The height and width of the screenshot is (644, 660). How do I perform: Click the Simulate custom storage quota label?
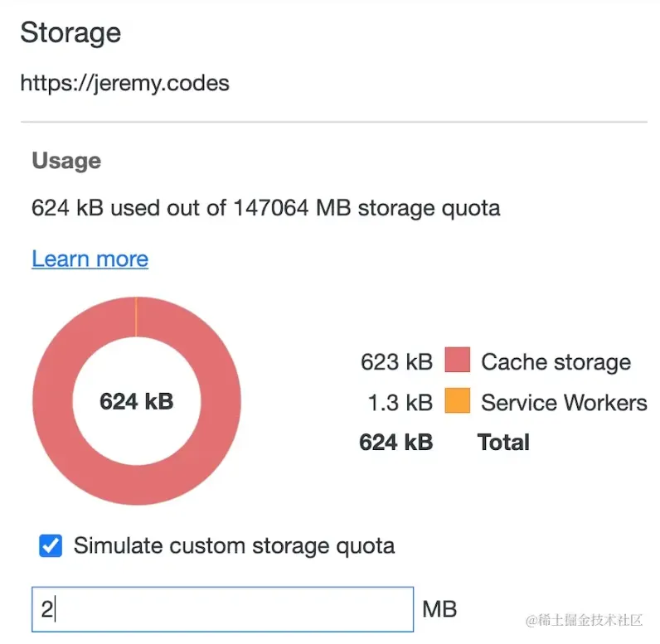click(x=234, y=546)
